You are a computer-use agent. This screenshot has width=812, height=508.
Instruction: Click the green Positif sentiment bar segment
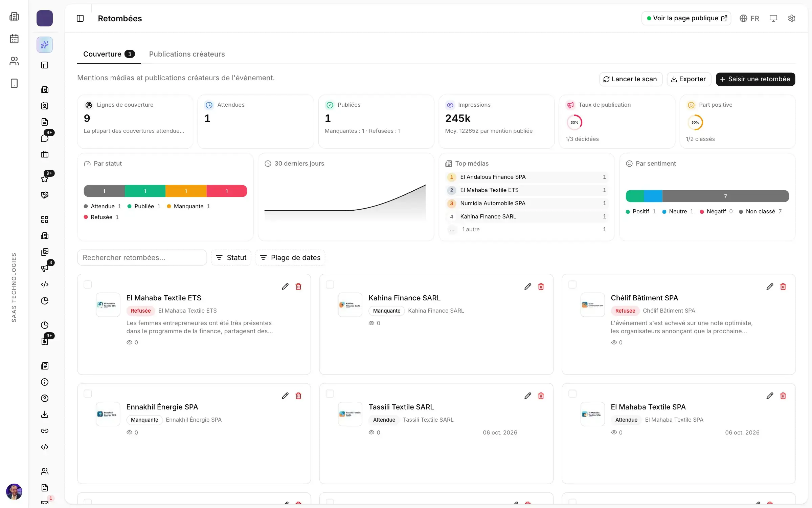click(x=635, y=196)
